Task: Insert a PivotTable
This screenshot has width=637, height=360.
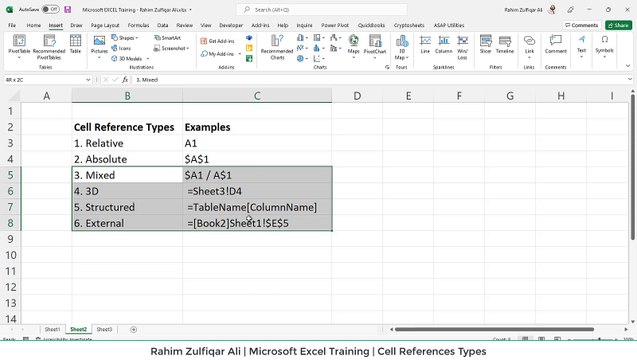Action: tap(19, 46)
